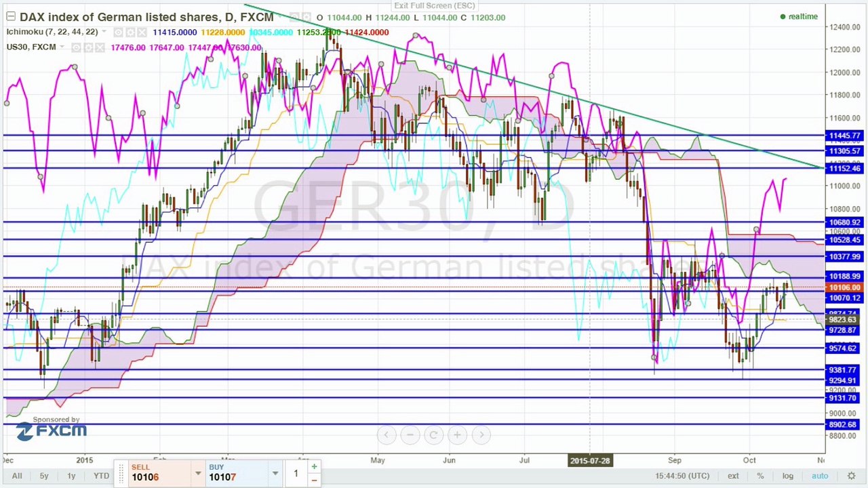Viewport: 868px width, 488px height.
Task: Click the Ichimoku value 11415.0000
Action: pos(175,33)
